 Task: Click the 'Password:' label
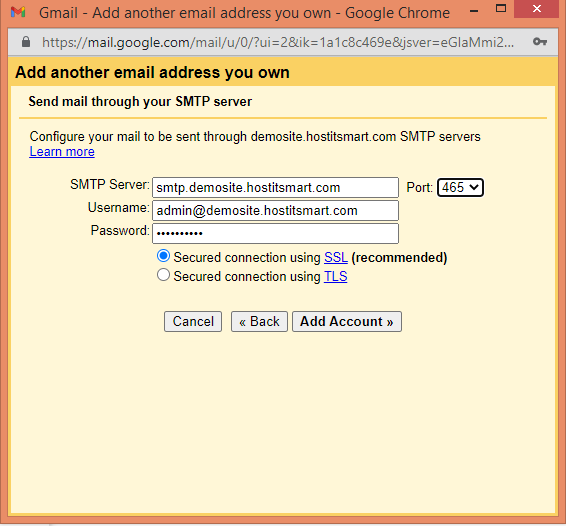click(120, 230)
